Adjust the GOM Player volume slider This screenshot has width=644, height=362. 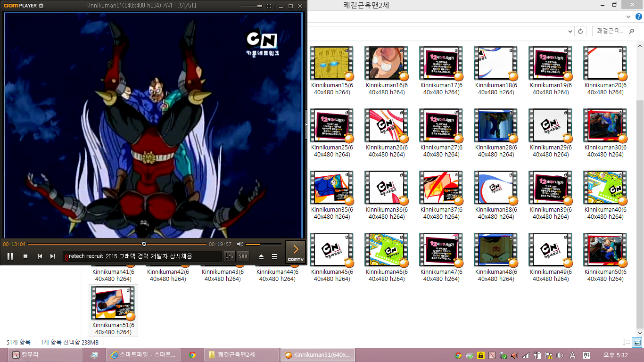pyautogui.click(x=263, y=244)
